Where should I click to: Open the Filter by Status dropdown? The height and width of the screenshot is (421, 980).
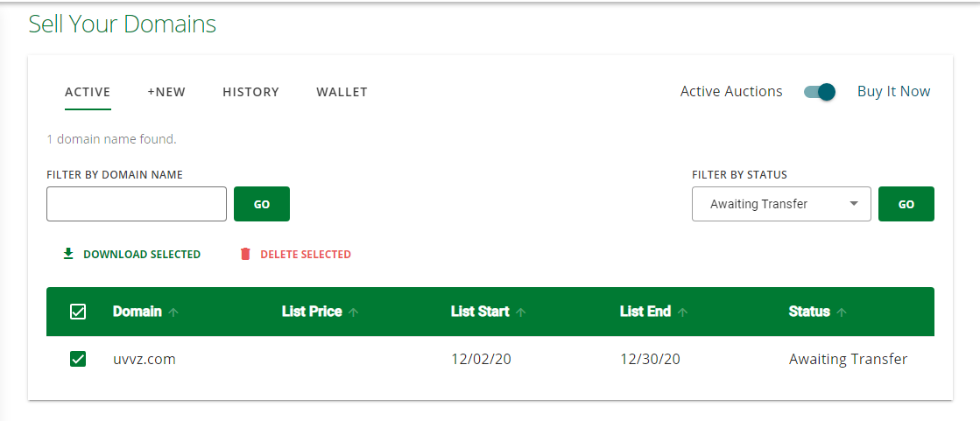coord(781,204)
